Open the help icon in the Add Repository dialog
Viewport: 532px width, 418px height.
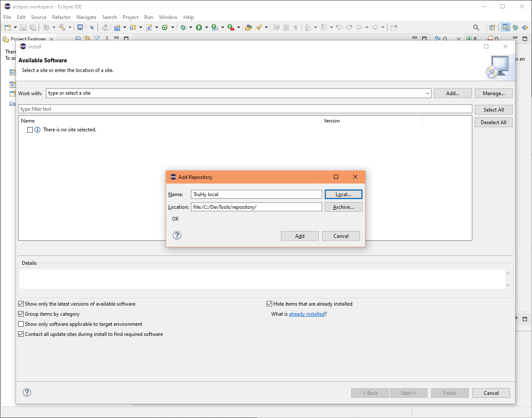[177, 235]
